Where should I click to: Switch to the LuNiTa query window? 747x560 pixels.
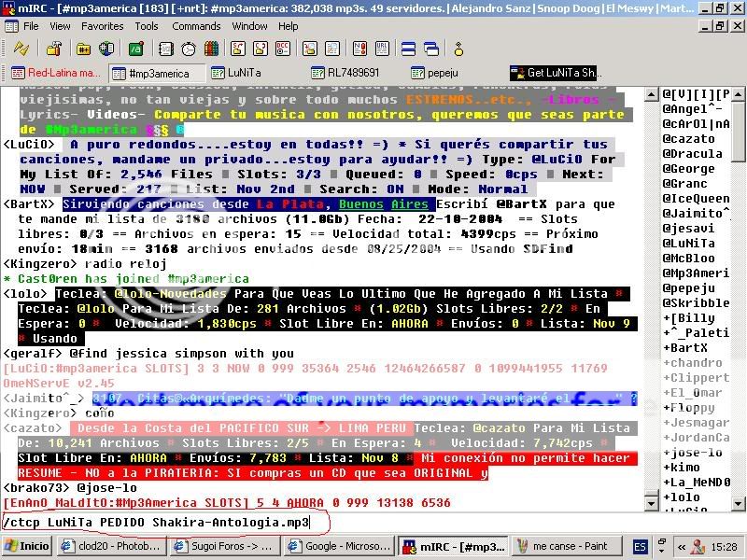pyautogui.click(x=237, y=73)
